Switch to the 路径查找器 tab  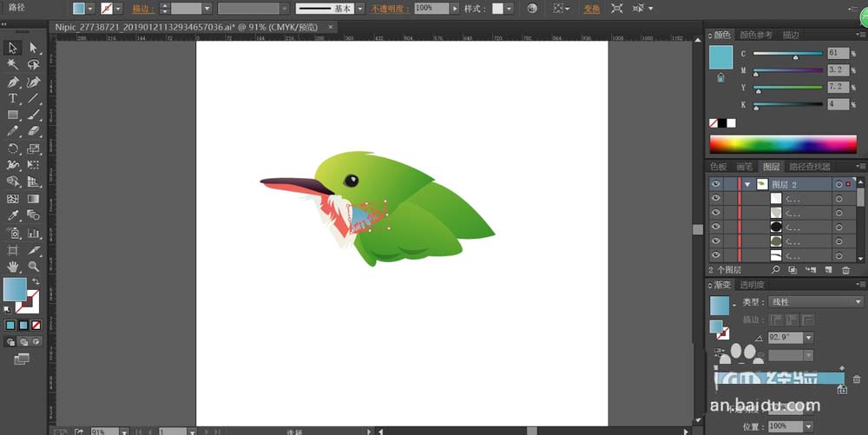click(x=809, y=167)
